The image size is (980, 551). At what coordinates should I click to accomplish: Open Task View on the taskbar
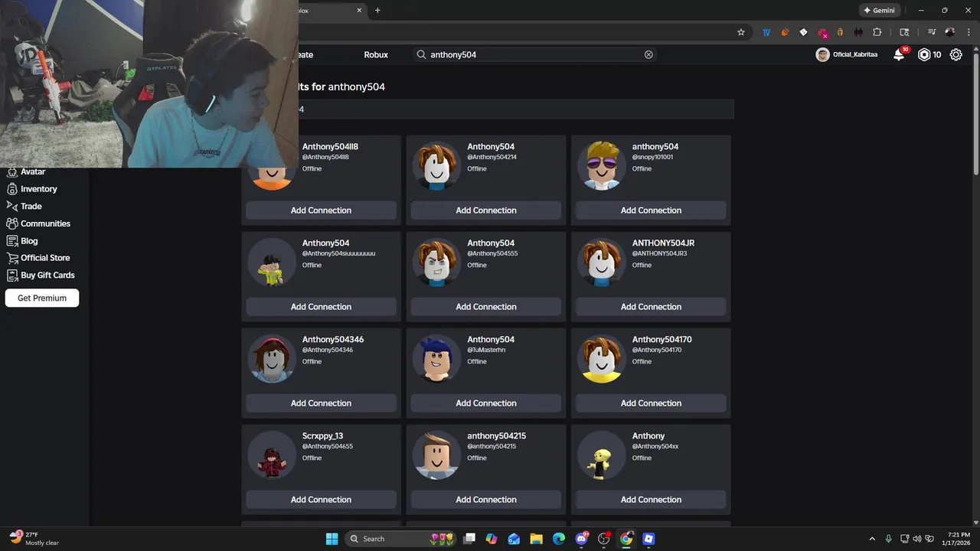click(x=469, y=539)
